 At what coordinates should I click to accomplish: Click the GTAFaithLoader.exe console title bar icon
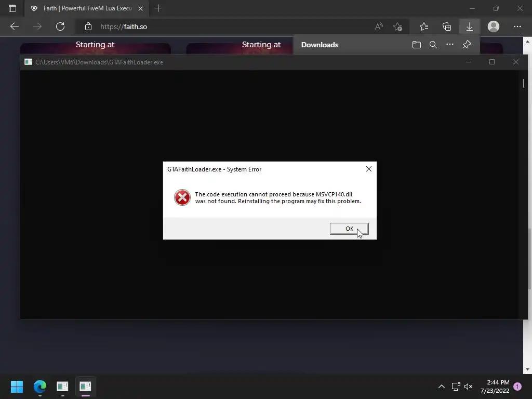point(28,62)
